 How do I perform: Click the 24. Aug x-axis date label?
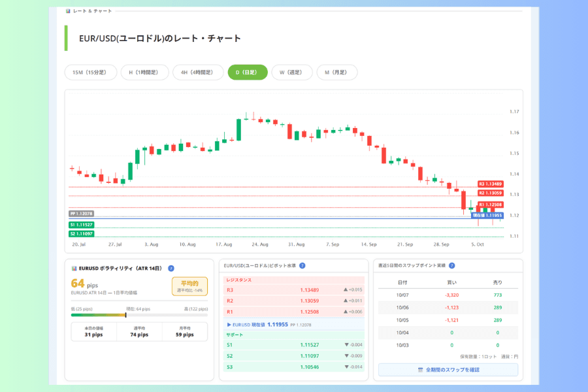(260, 244)
